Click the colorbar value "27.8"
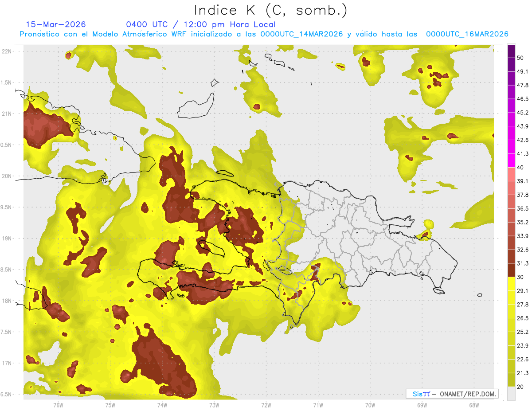This screenshot has width=532, height=411. (522, 305)
